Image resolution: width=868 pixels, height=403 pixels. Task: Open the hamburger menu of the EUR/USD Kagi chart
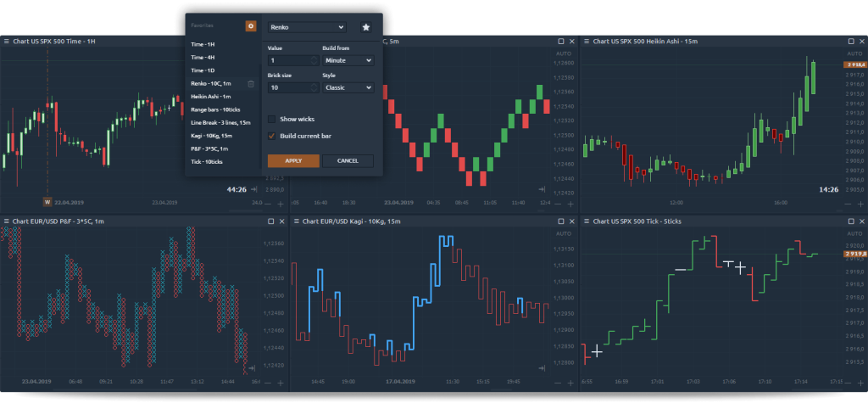pyautogui.click(x=297, y=221)
